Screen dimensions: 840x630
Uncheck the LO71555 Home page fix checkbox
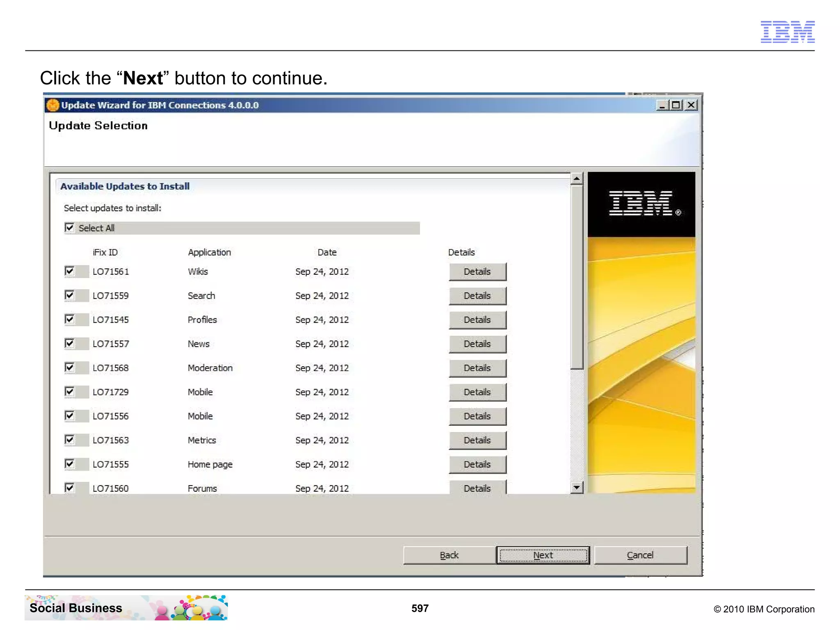pos(70,464)
